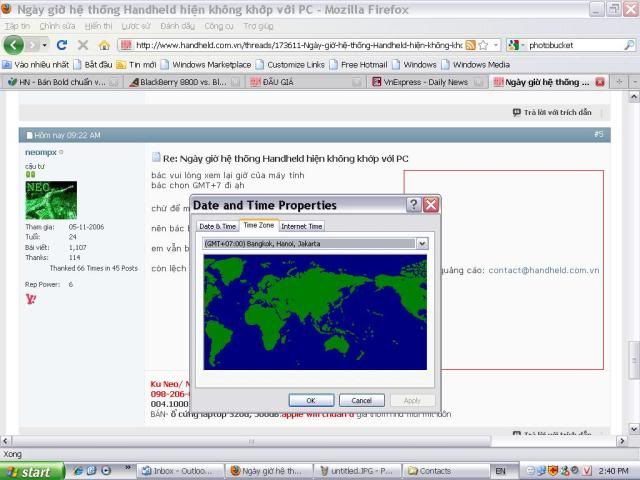Go to the home page icon
The image size is (640, 480).
104,45
